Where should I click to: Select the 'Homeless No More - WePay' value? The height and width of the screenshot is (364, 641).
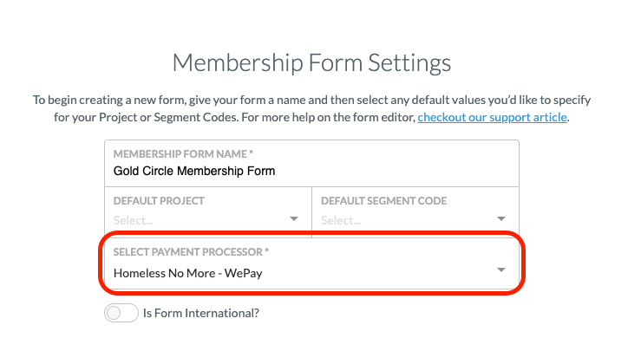point(187,273)
